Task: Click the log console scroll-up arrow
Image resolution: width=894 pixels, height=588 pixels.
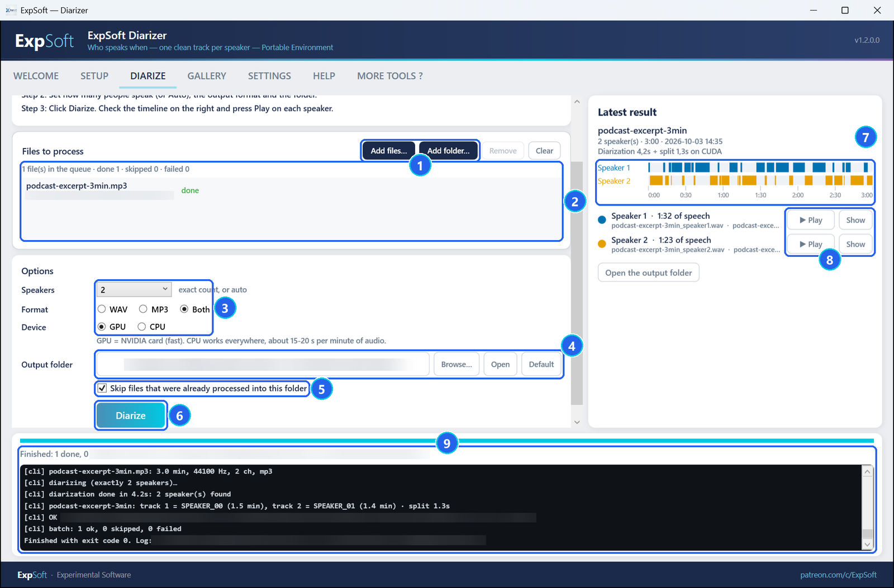Action: click(x=867, y=471)
